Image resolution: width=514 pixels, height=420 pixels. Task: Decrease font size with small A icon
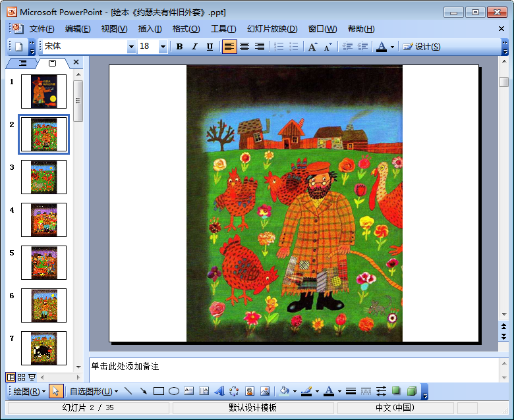click(x=328, y=47)
